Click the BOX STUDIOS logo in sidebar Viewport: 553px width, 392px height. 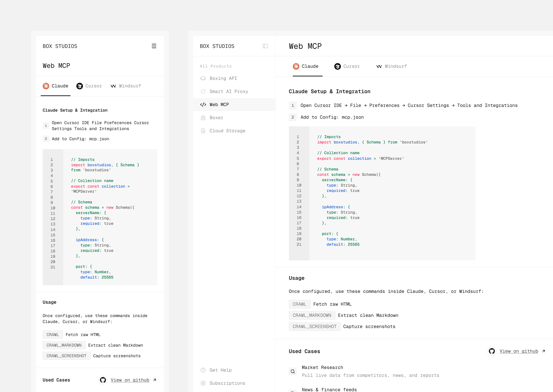[x=217, y=46]
